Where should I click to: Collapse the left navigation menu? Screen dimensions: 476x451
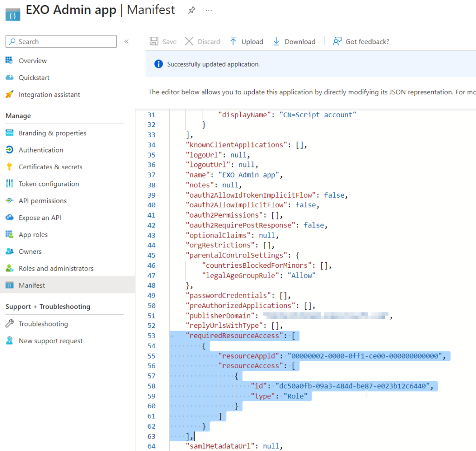(x=126, y=41)
